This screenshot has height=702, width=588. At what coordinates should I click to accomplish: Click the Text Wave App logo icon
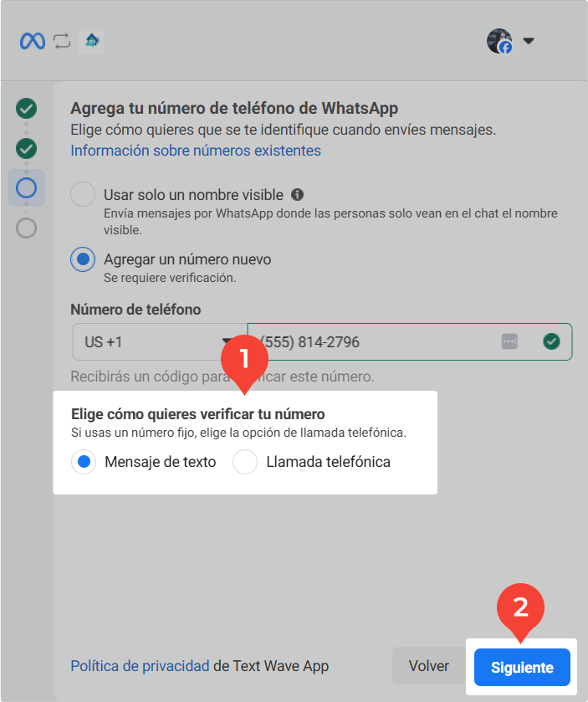91,41
